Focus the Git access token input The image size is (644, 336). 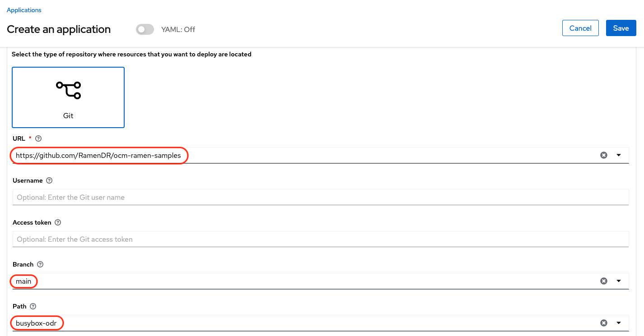[321, 239]
